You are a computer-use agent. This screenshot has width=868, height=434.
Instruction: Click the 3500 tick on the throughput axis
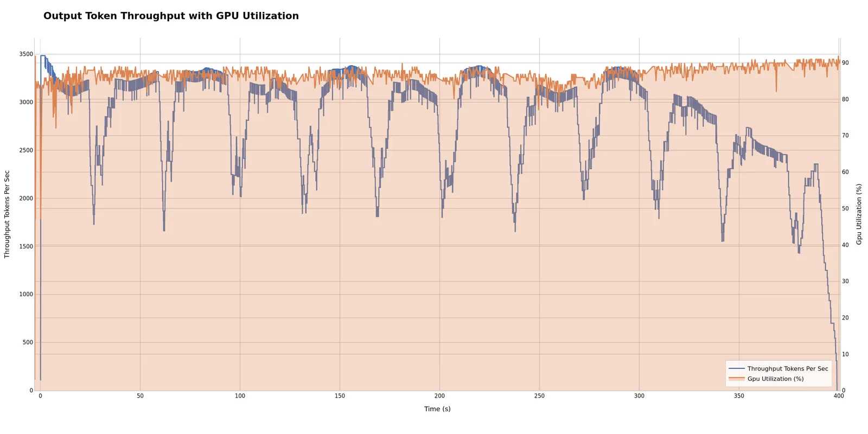click(x=26, y=54)
